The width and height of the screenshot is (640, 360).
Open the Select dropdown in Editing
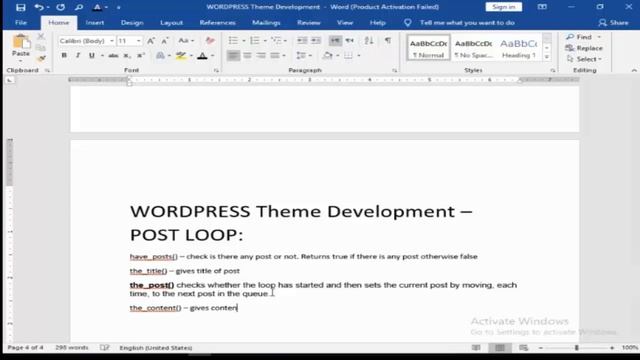coord(584,59)
